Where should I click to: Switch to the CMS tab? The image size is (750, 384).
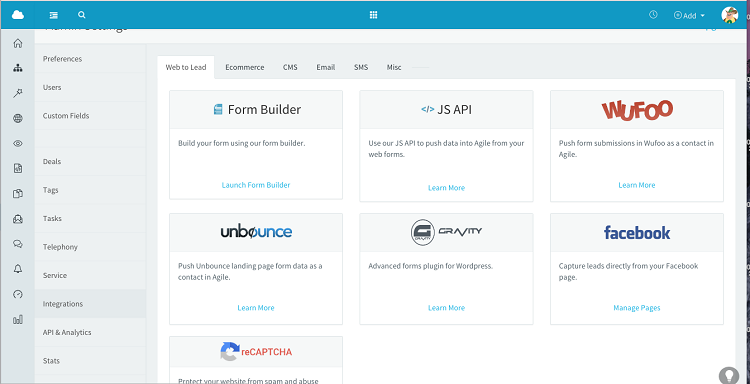tap(290, 67)
